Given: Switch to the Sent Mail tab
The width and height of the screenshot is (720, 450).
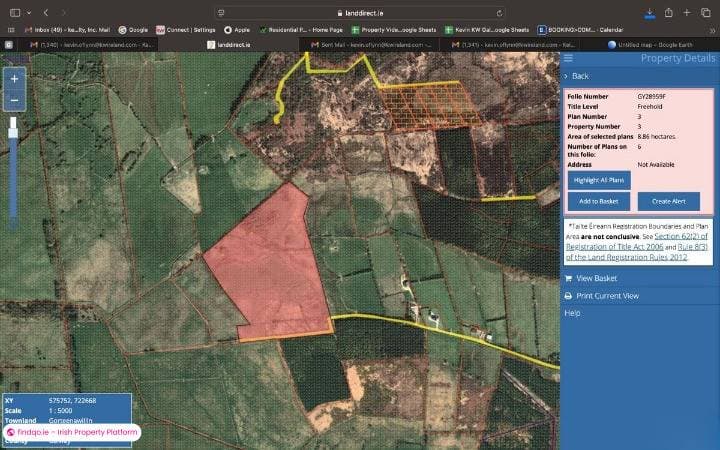Looking at the screenshot, I should (370, 45).
